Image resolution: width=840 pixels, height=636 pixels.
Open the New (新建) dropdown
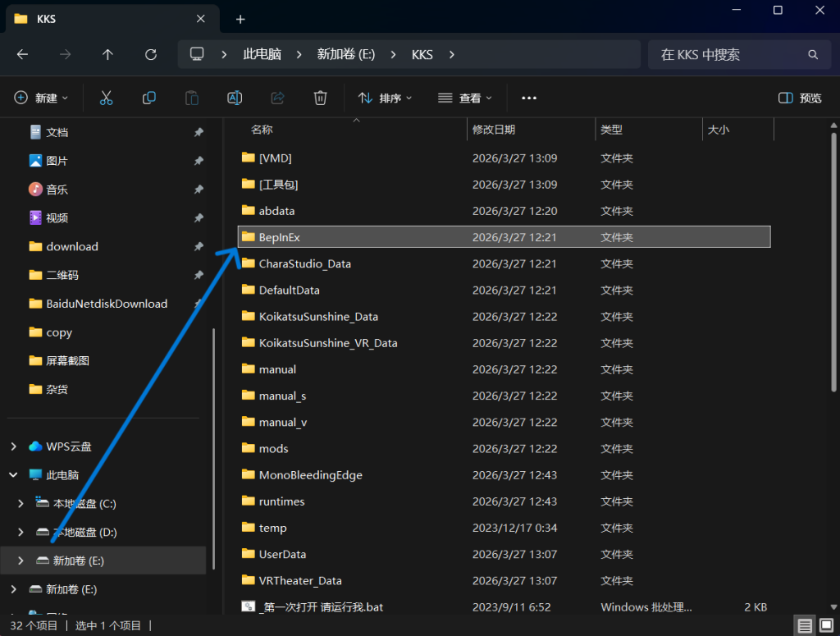(41, 98)
